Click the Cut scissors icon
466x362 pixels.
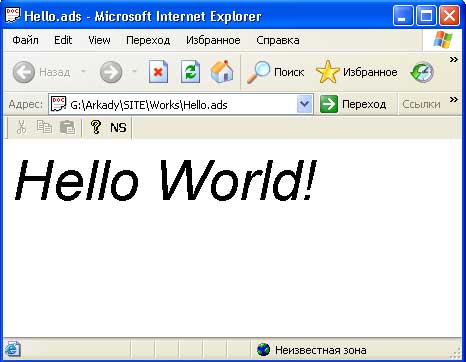pos(22,127)
